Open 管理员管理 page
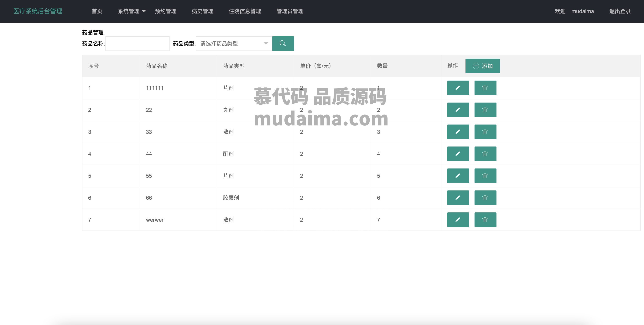 click(290, 11)
